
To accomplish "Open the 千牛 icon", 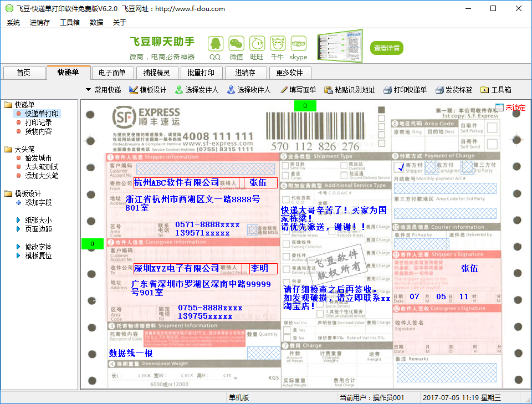I will pos(278,44).
